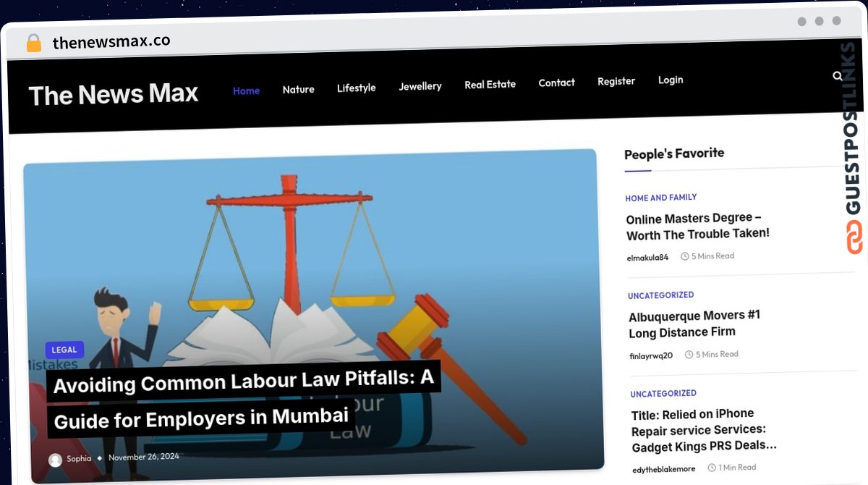868x485 pixels.
Task: Click the Login link
Action: [x=671, y=80]
